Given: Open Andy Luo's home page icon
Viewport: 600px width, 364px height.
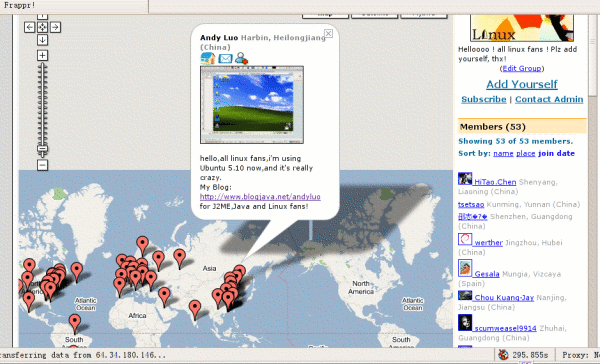Looking at the screenshot, I should (208, 59).
